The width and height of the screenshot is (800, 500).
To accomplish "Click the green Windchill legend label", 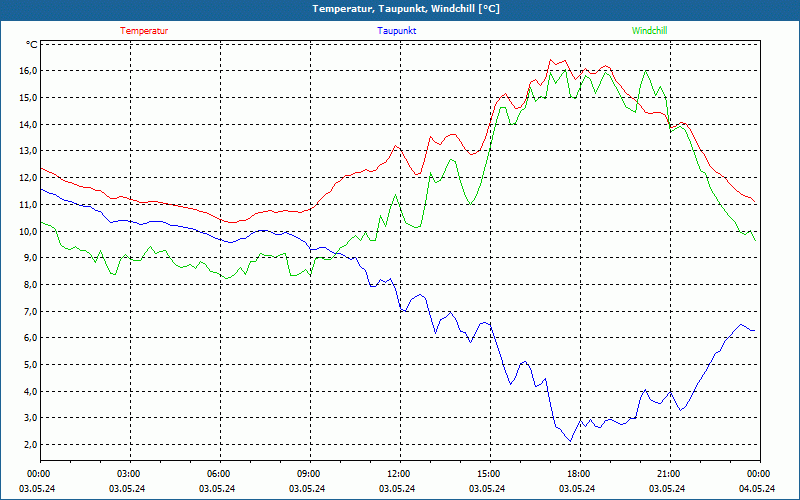I will [x=649, y=31].
